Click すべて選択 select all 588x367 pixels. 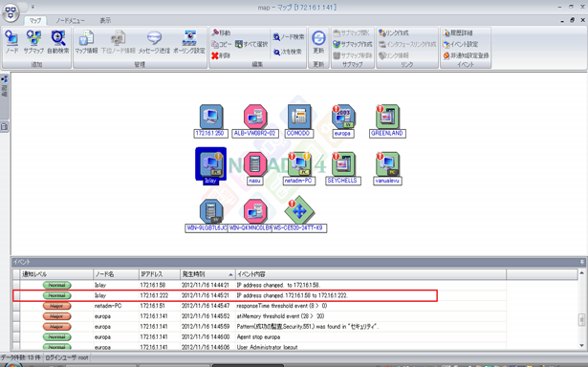(x=251, y=44)
